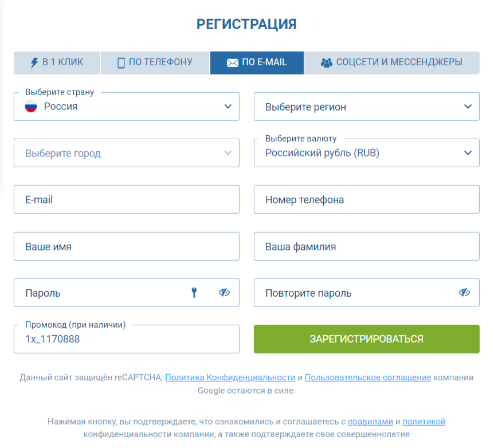Viewport: 494px width, 448px height.
Task: Open the Пользовательское соглашение link
Action: pyautogui.click(x=367, y=378)
